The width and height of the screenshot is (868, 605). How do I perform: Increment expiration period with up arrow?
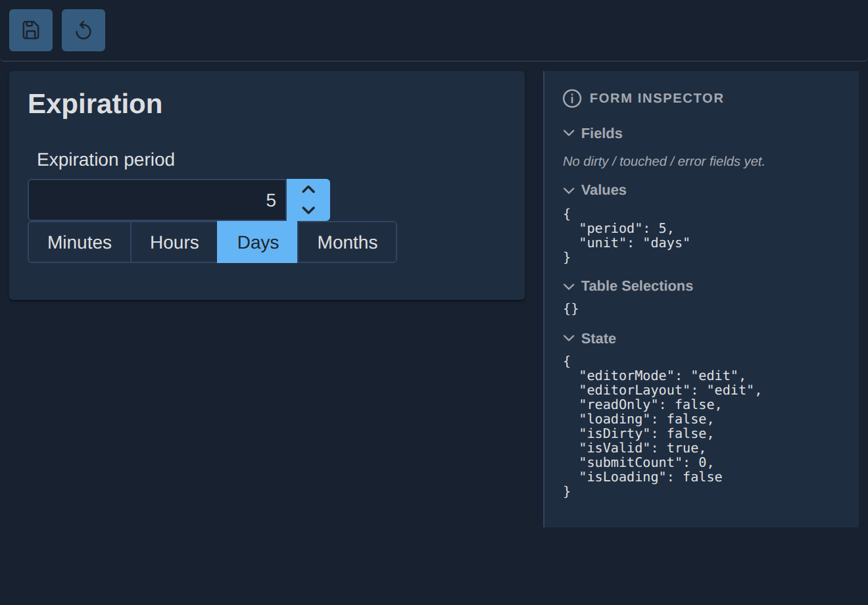(x=308, y=189)
